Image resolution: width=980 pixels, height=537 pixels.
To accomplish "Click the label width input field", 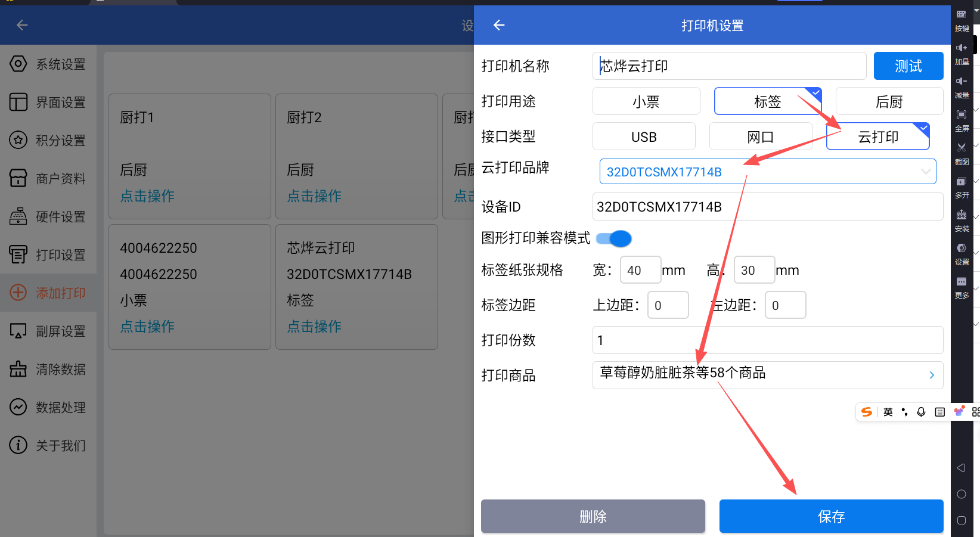I will coord(640,270).
